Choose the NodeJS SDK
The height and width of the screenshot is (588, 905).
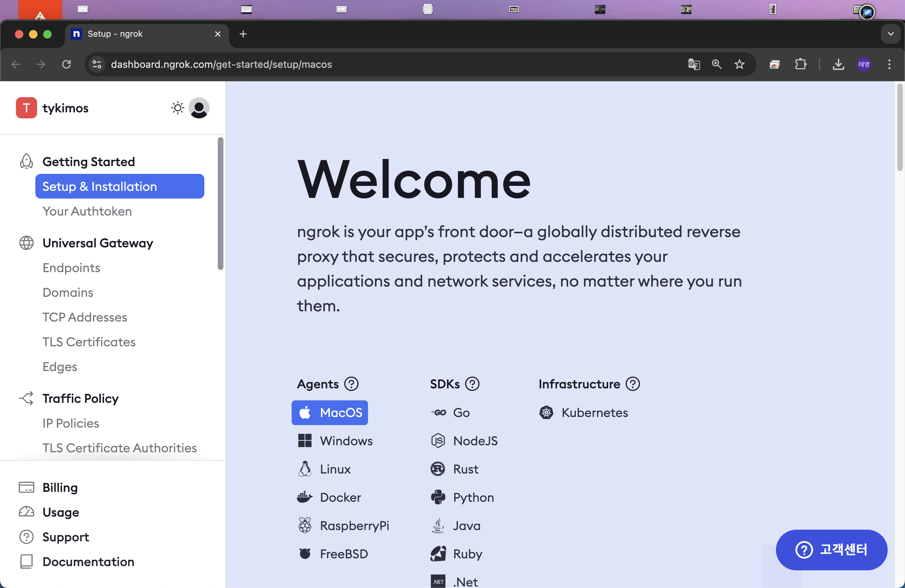[464, 441]
